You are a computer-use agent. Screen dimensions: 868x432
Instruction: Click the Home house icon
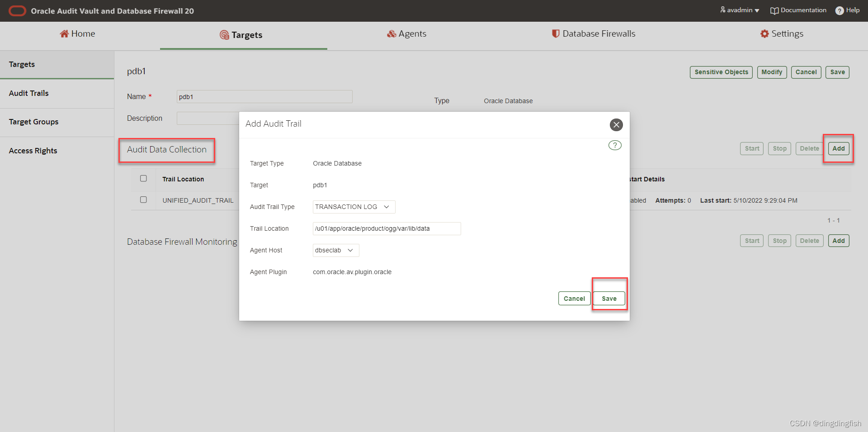tap(64, 33)
